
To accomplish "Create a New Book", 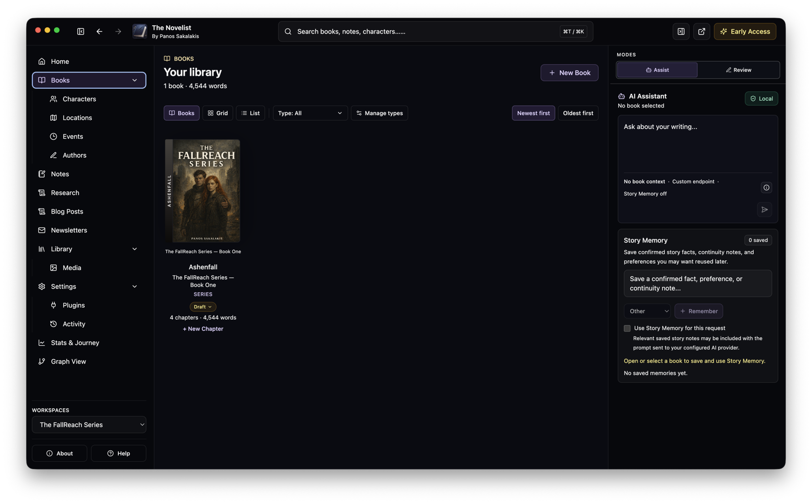I will click(x=569, y=73).
